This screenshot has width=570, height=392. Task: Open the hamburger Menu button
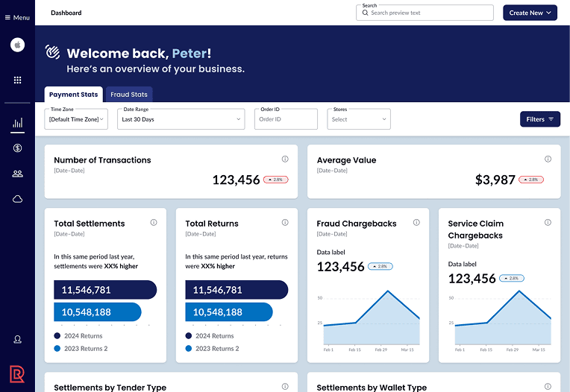17,17
